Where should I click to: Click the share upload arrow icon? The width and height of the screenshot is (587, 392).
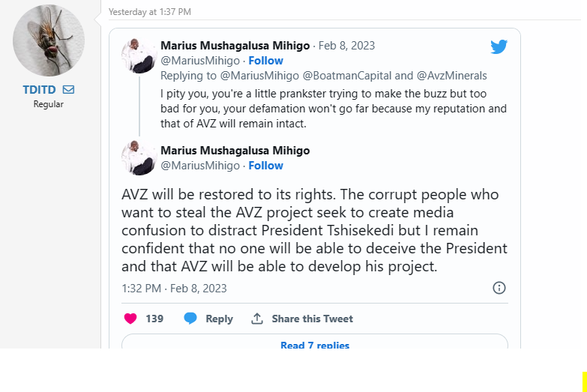[257, 319]
